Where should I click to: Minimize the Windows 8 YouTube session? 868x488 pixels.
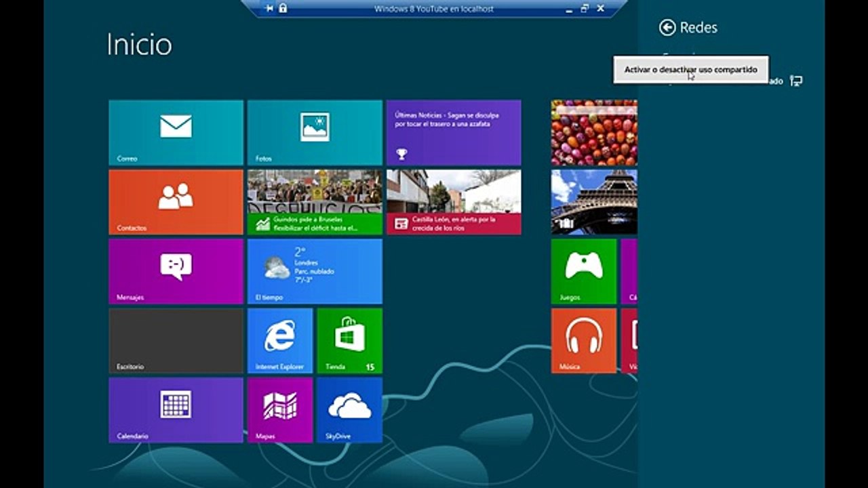point(569,9)
